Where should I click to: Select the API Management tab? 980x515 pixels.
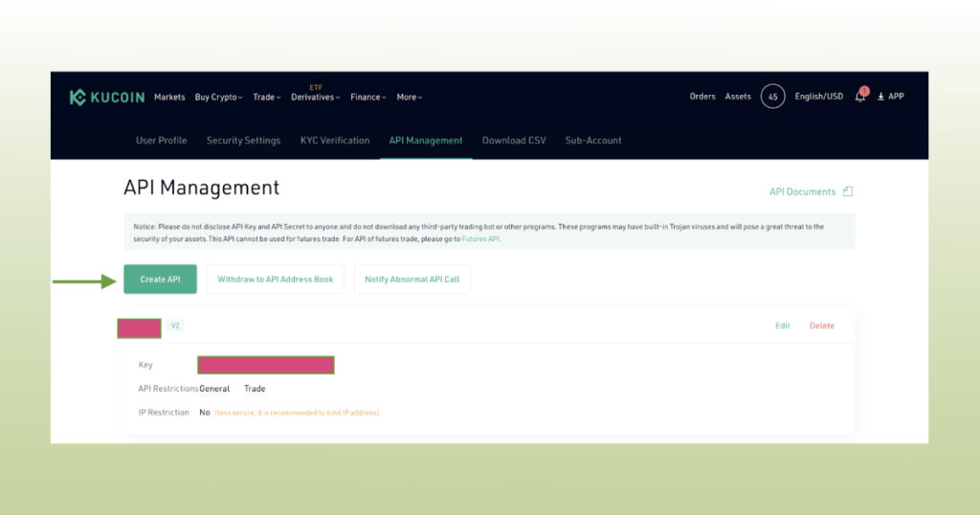click(426, 140)
